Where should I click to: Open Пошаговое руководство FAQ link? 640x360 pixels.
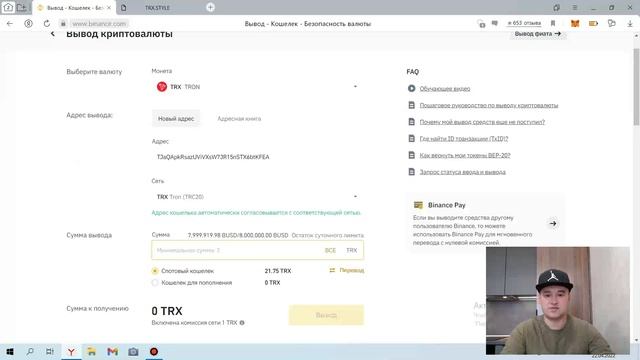[x=489, y=105]
